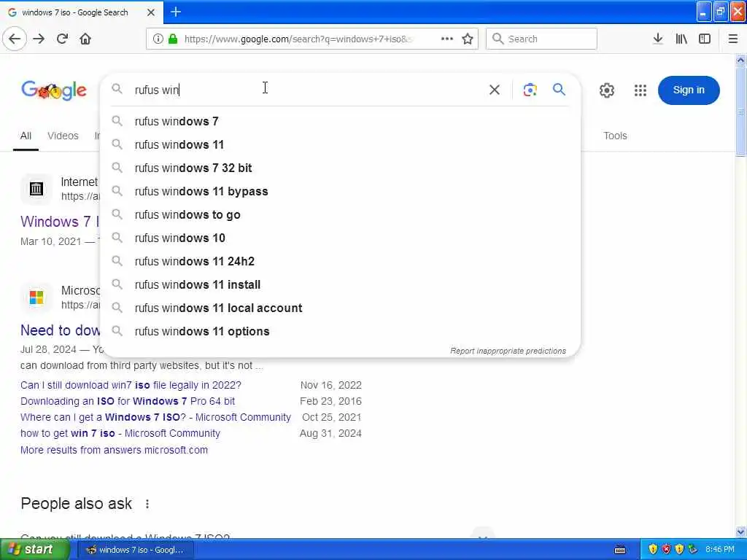The height and width of the screenshot is (560, 747).
Task: Open 'how to get win 7 iso' link
Action: pyautogui.click(x=120, y=434)
